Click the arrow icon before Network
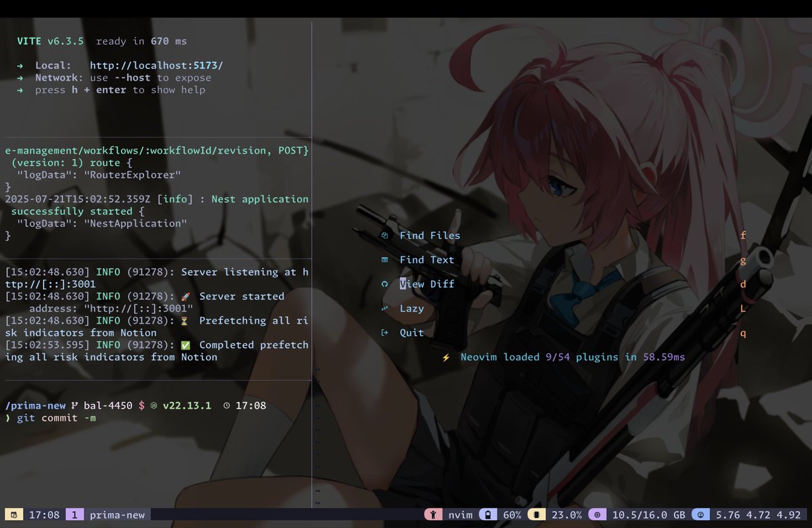 20,78
